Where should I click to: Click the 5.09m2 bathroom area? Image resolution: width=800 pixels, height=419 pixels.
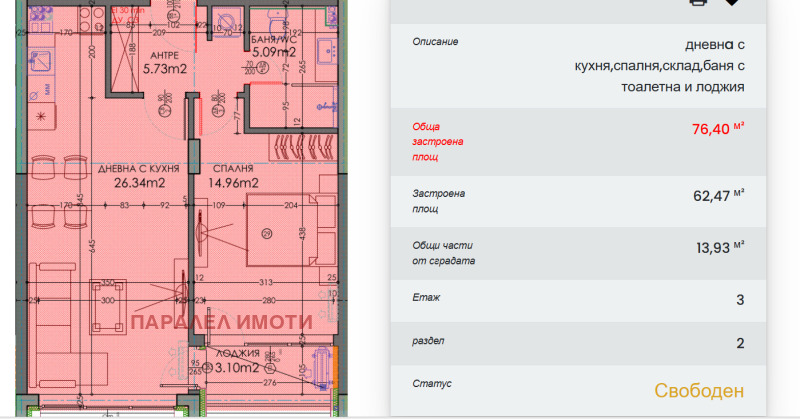(274, 52)
